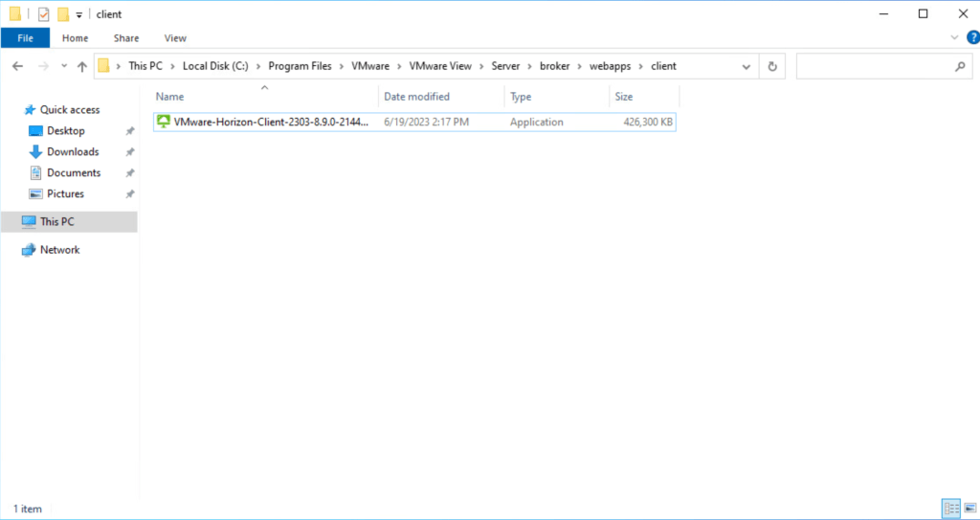Click the Refresh button beside address bar
This screenshot has width=980, height=520.
point(772,66)
